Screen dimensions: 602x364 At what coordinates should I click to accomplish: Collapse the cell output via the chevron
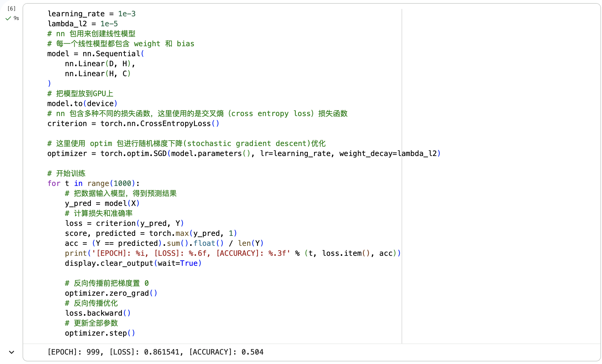tap(11, 352)
